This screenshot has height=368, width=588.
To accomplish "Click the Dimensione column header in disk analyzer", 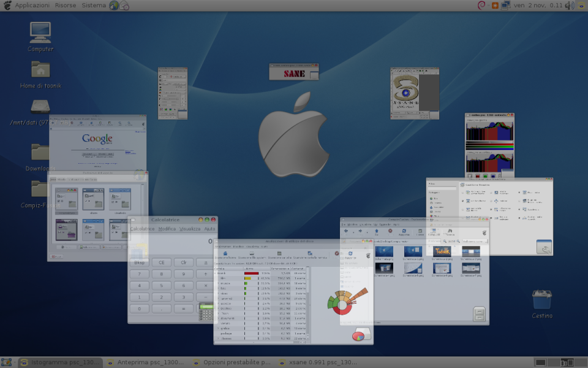I will click(x=279, y=269).
